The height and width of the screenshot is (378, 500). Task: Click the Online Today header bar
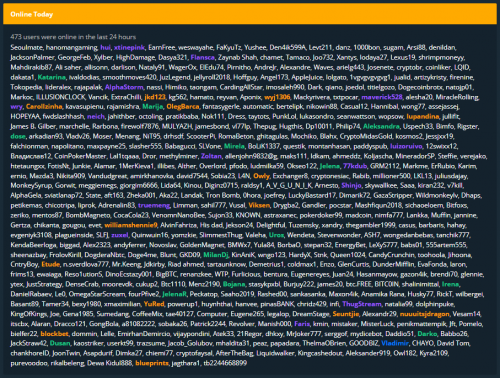coord(250,14)
